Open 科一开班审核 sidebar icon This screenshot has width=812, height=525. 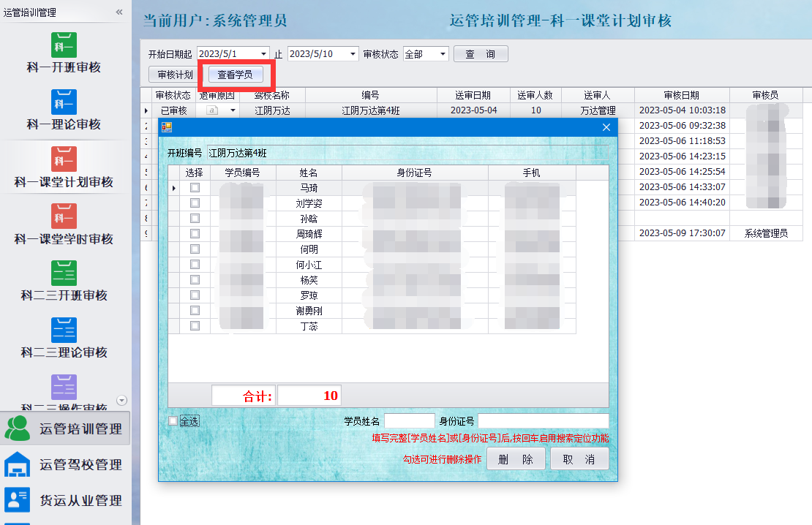[x=64, y=45]
